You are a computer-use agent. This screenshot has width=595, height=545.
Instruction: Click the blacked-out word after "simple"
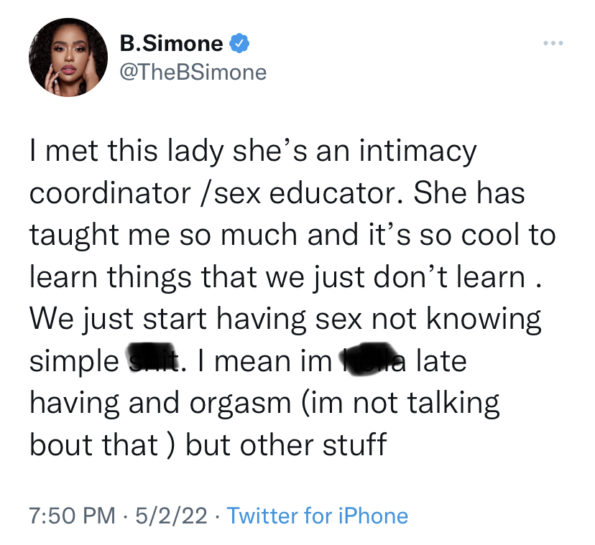[x=152, y=358]
